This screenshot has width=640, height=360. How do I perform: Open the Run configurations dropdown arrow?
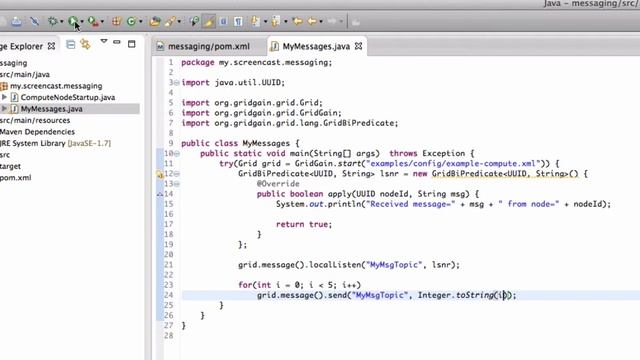[x=82, y=22]
